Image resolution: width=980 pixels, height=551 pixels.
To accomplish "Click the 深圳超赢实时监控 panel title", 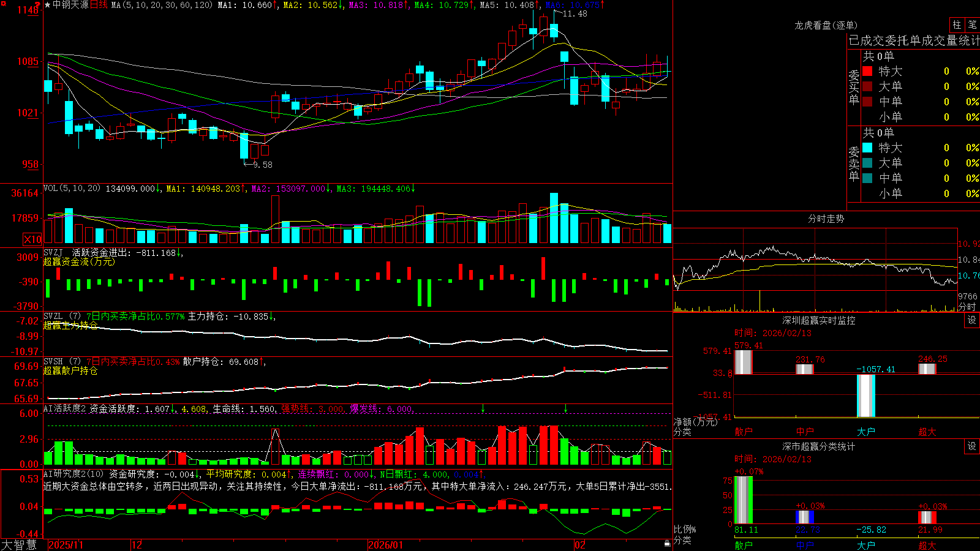I will tap(818, 320).
